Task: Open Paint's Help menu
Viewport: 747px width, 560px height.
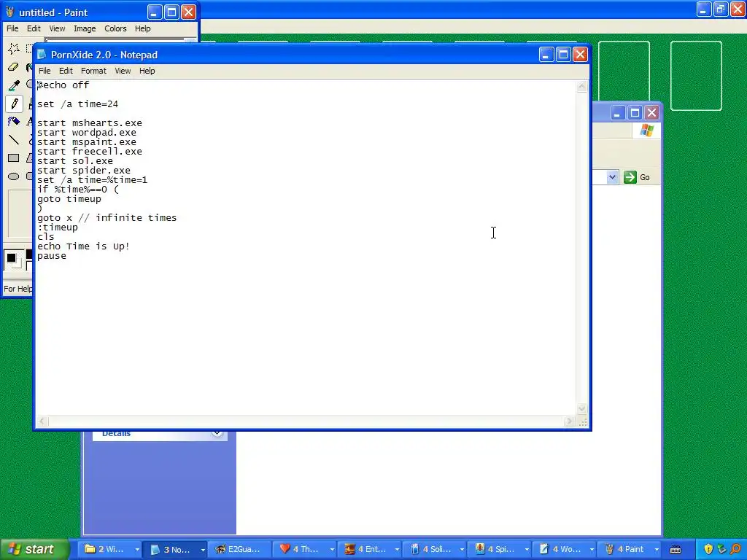Action: [142, 28]
